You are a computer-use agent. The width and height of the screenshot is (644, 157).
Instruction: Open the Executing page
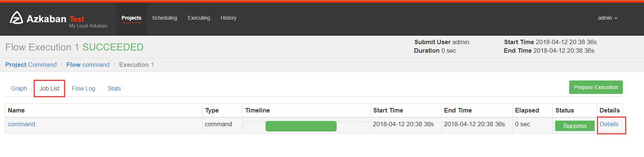coord(199,18)
